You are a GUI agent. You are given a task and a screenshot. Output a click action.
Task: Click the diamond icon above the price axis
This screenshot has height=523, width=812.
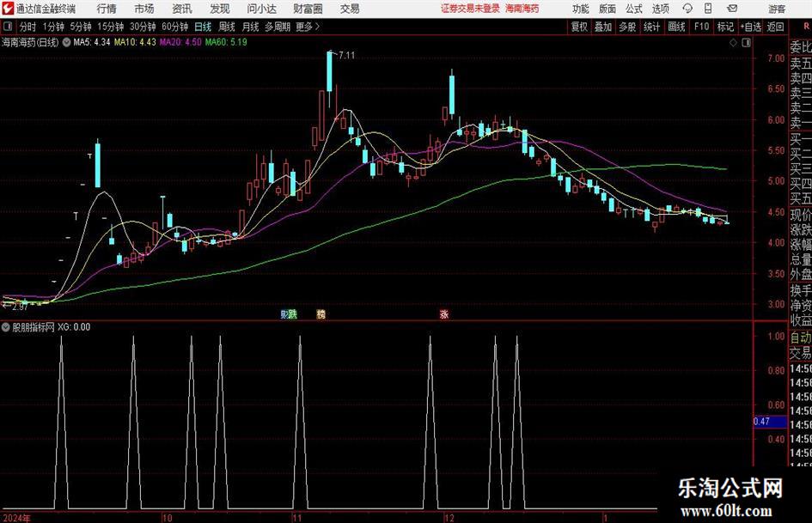point(733,43)
